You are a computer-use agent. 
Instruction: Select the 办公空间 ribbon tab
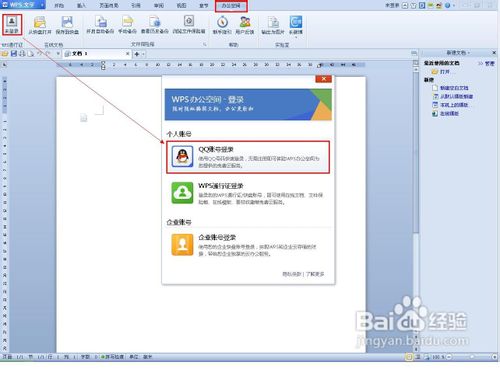tap(231, 6)
